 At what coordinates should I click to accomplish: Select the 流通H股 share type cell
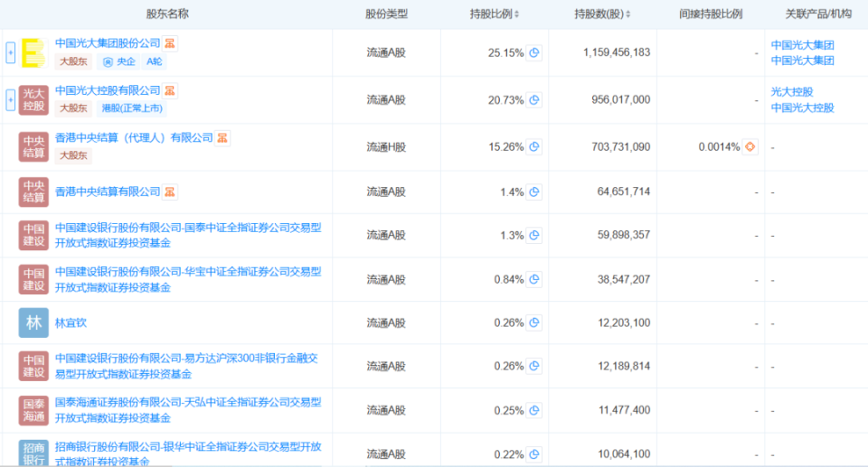386,146
